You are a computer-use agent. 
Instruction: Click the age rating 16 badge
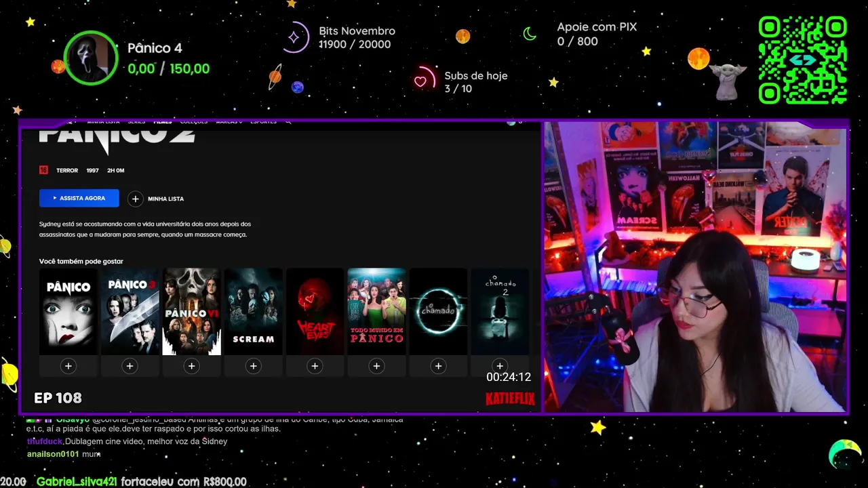[x=43, y=170]
